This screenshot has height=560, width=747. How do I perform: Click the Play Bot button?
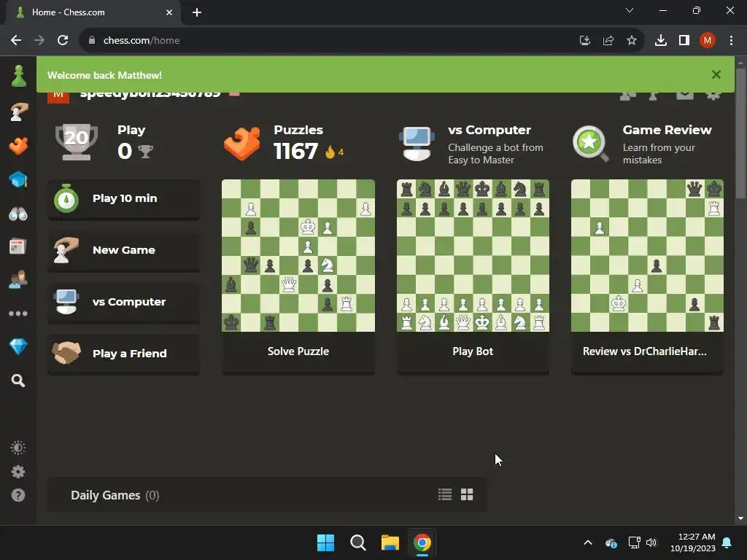point(473,351)
